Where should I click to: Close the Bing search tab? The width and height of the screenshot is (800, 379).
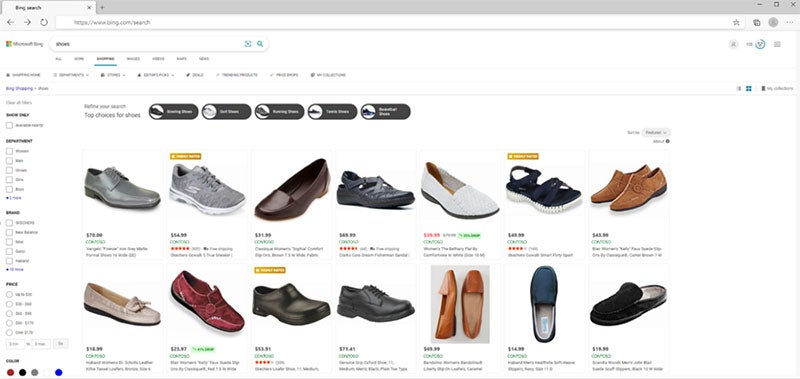89,8
